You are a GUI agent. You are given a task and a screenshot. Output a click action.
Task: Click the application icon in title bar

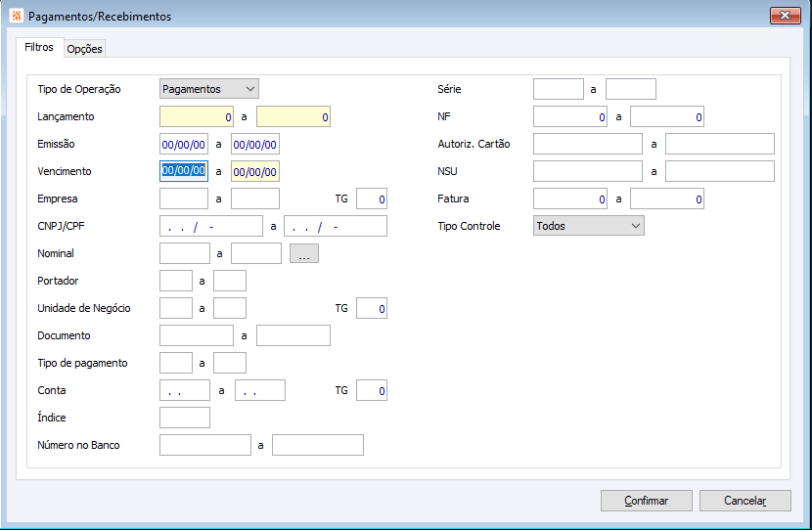coord(16,17)
